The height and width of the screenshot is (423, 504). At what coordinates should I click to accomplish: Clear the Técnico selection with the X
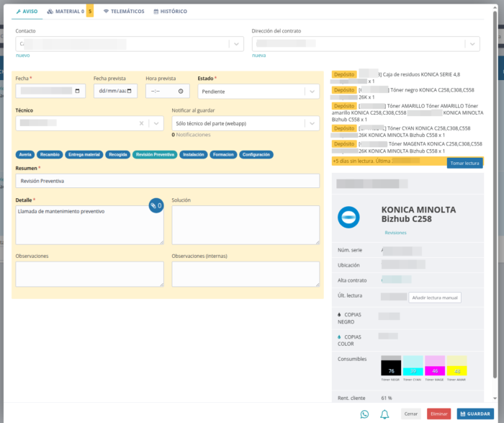(141, 123)
